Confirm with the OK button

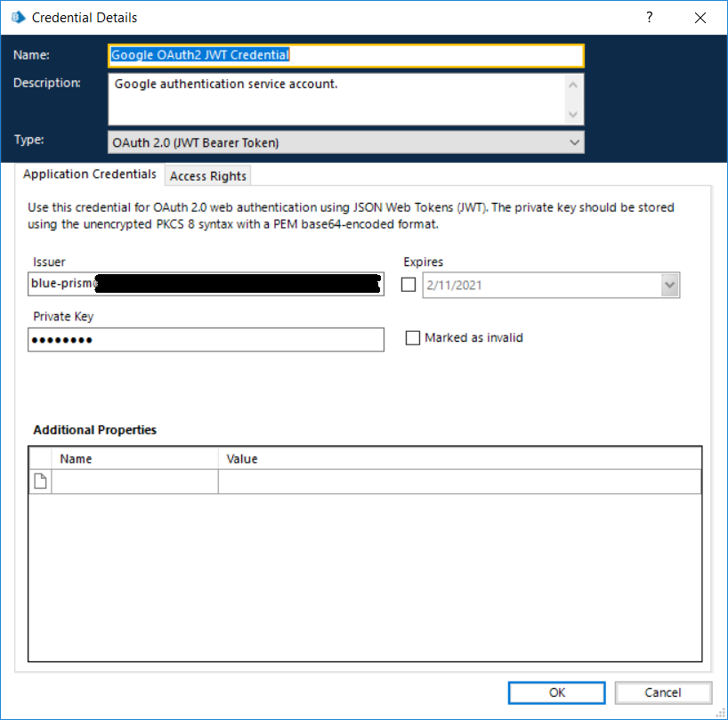click(x=556, y=692)
